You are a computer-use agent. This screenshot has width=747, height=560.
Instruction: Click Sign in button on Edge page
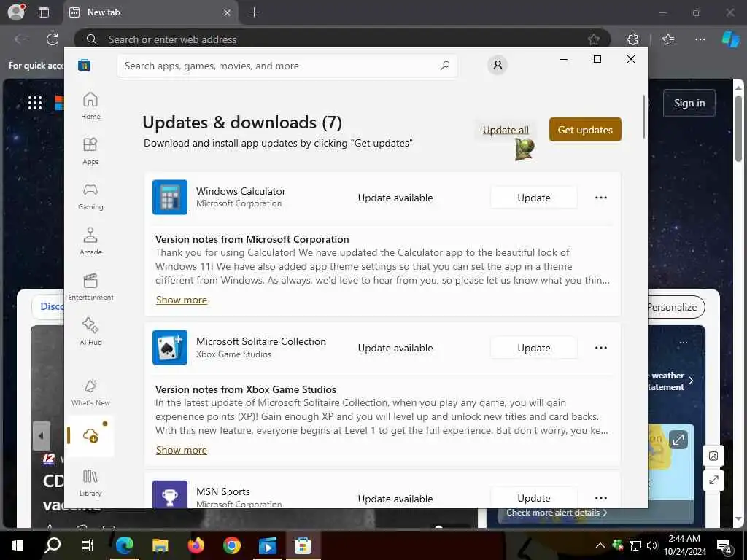(689, 103)
